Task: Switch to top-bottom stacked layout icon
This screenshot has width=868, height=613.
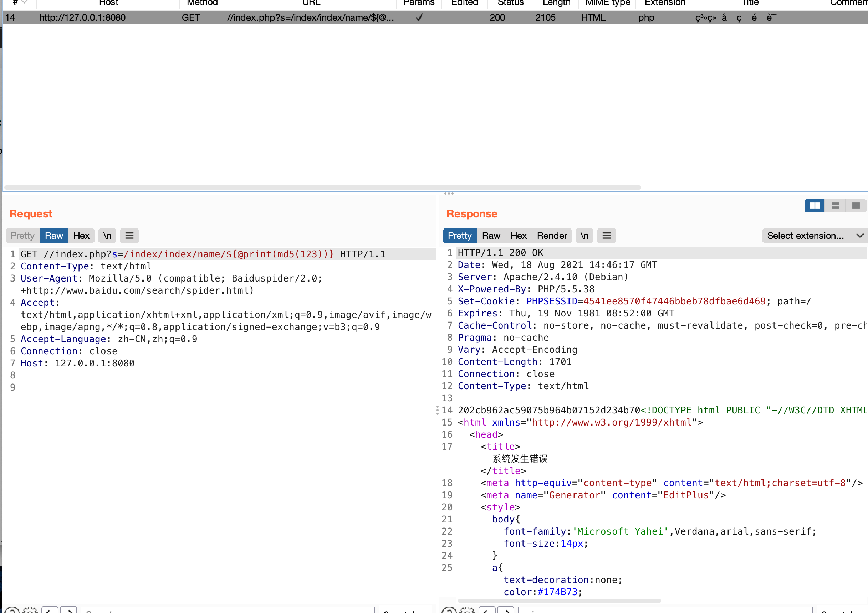Action: pyautogui.click(x=836, y=206)
